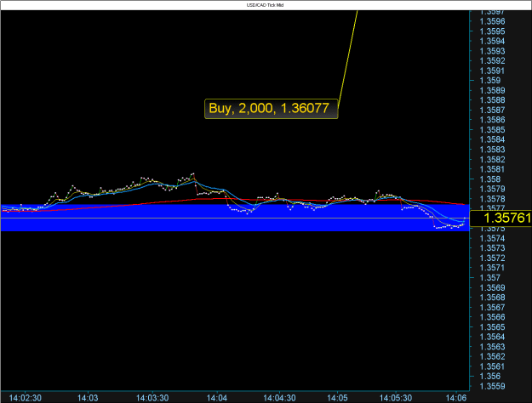Click the 14:03:30 time axis label
Viewport: 532px width, 403px height.
pyautogui.click(x=152, y=398)
